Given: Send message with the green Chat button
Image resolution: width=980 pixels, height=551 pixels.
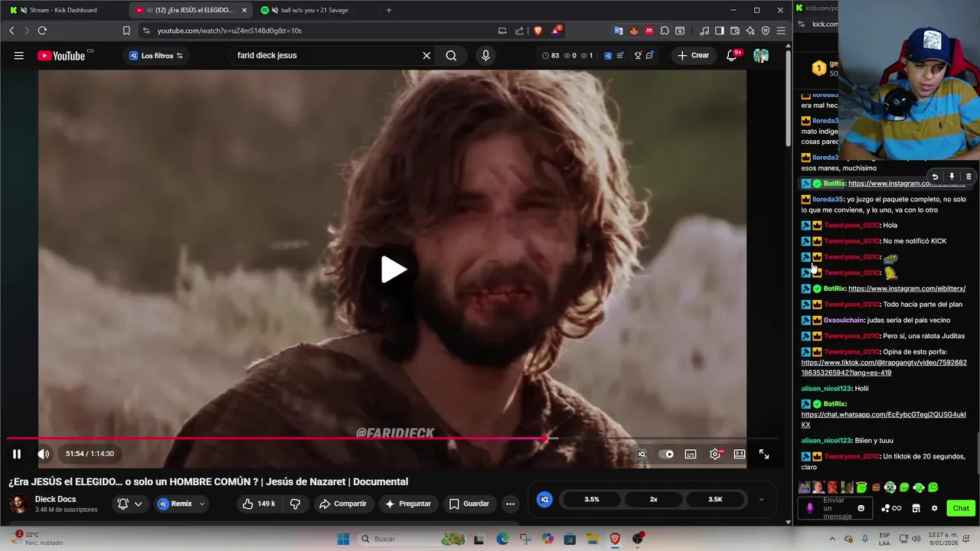Looking at the screenshot, I should (961, 508).
